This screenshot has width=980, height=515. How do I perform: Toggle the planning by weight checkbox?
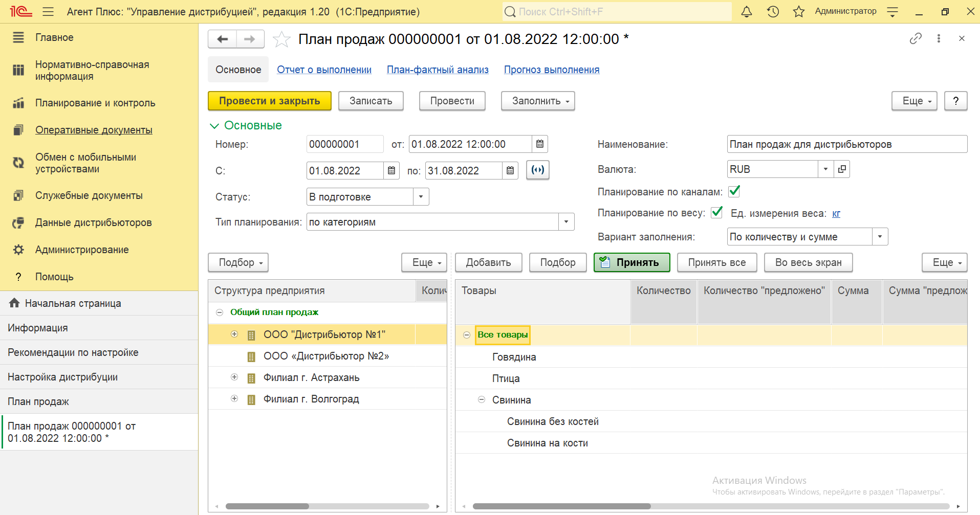click(x=717, y=212)
